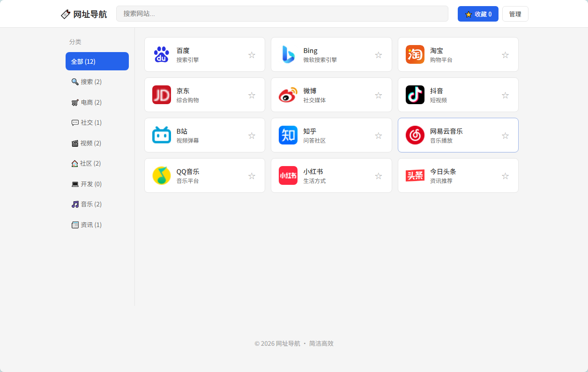
Task: Click the Bing search engine icon
Action: (x=288, y=54)
